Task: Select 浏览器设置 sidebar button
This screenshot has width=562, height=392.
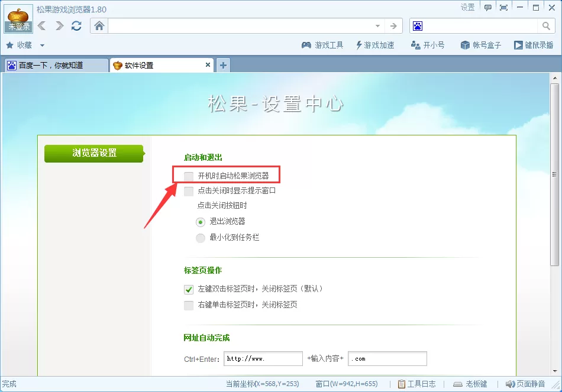Action: click(94, 153)
